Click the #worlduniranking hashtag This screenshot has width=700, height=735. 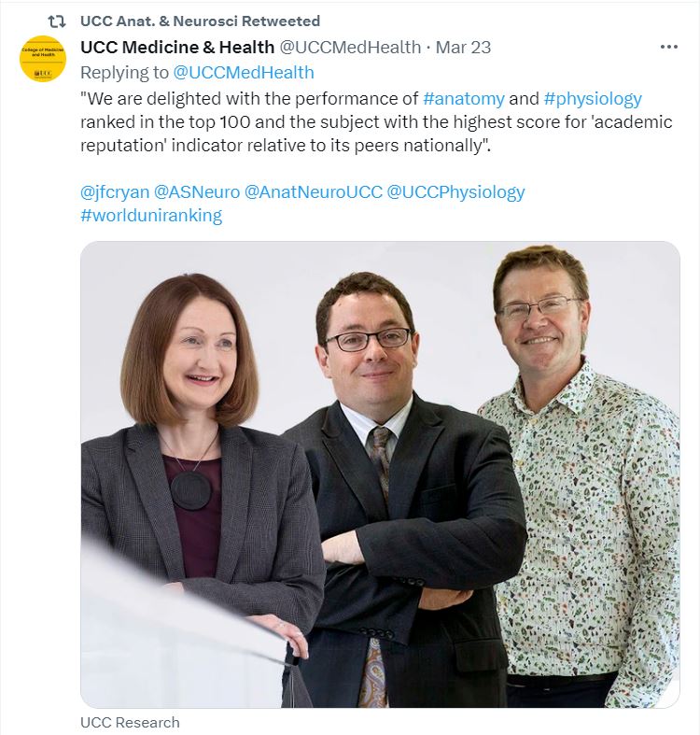151,216
